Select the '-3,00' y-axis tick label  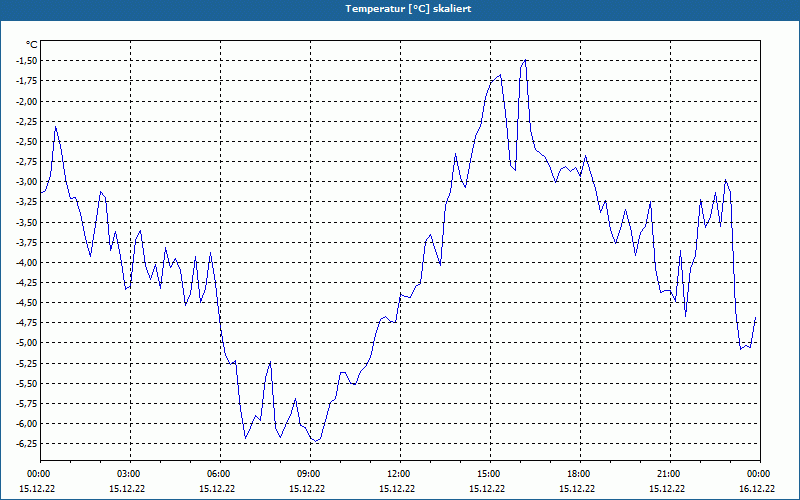(x=28, y=182)
